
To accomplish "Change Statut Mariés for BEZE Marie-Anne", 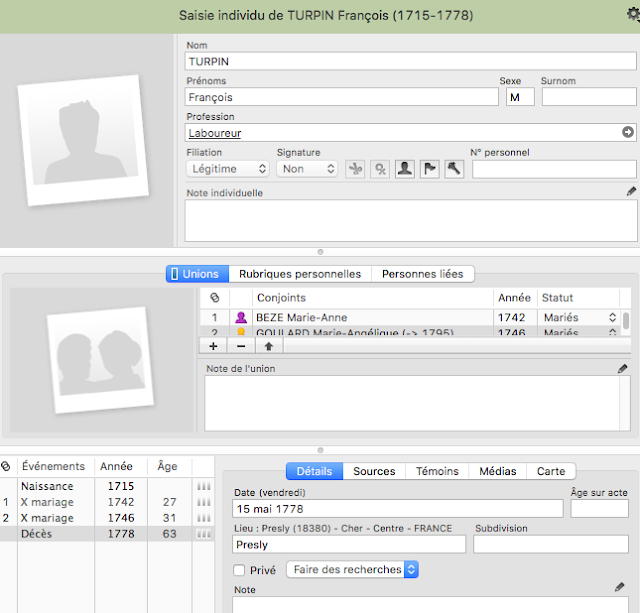I will (580, 317).
